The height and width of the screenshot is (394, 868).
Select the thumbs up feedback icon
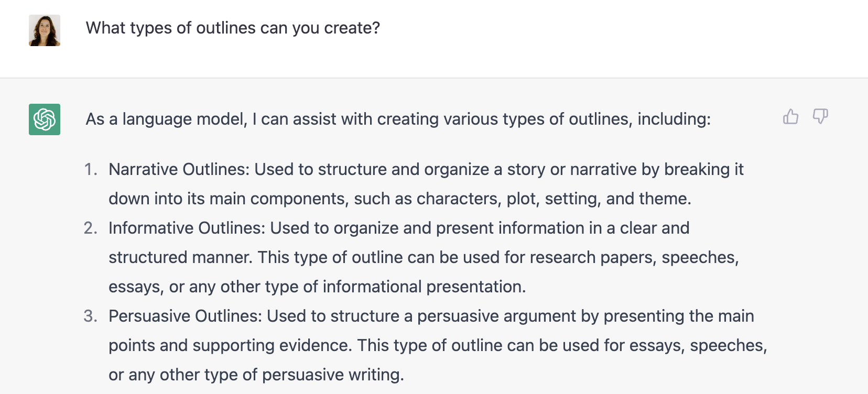coord(791,117)
